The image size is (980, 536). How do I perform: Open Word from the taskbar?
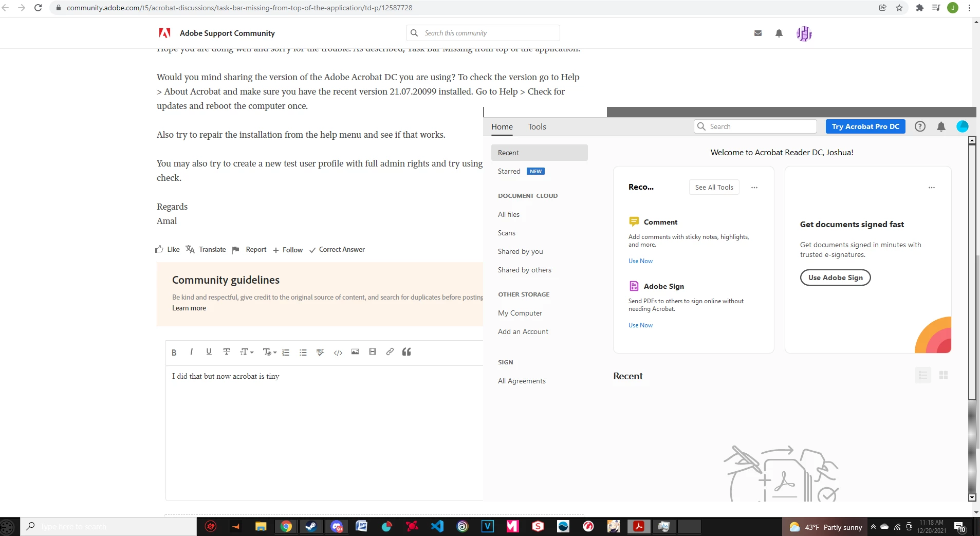click(361, 526)
